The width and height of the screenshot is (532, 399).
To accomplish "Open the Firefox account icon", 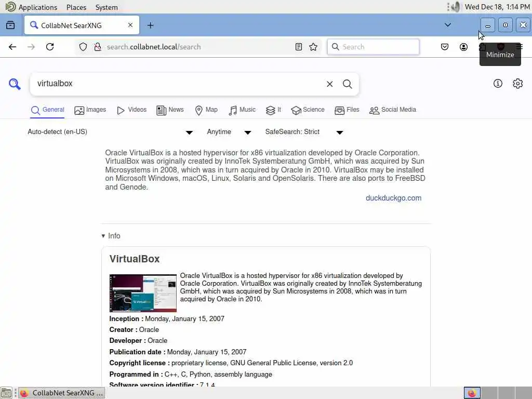I will [463, 47].
